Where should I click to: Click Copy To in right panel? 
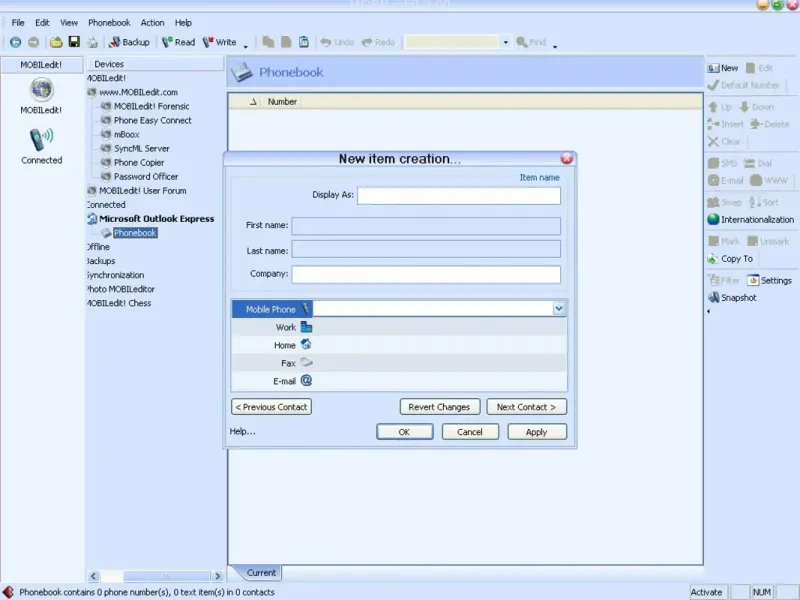tap(730, 259)
